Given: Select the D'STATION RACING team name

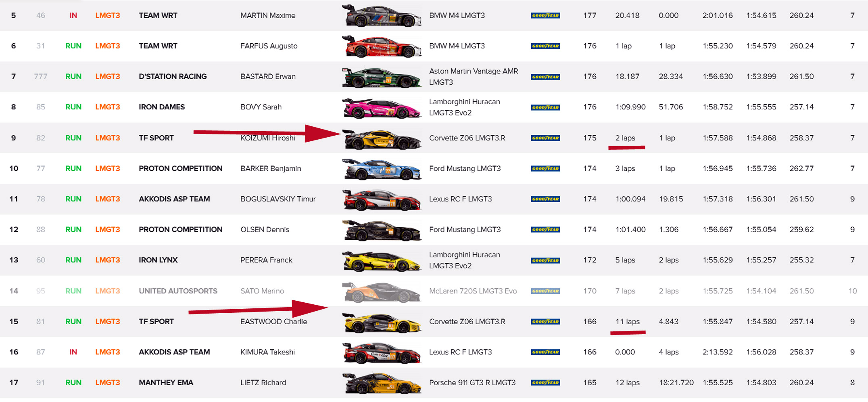Looking at the screenshot, I should pyautogui.click(x=173, y=76).
